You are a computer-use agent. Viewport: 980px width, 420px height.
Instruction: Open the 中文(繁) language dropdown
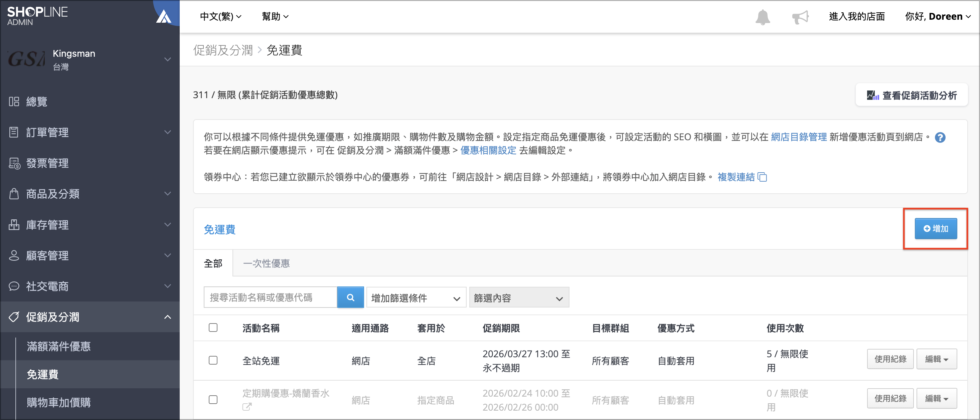click(221, 16)
